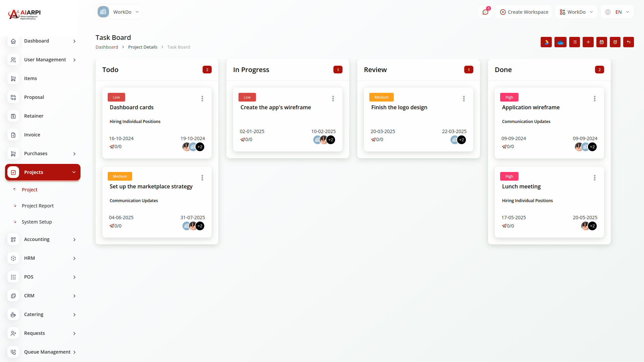The height and width of the screenshot is (362, 644).
Task: Expand the Requests sidebar menu
Action: click(x=43, y=333)
